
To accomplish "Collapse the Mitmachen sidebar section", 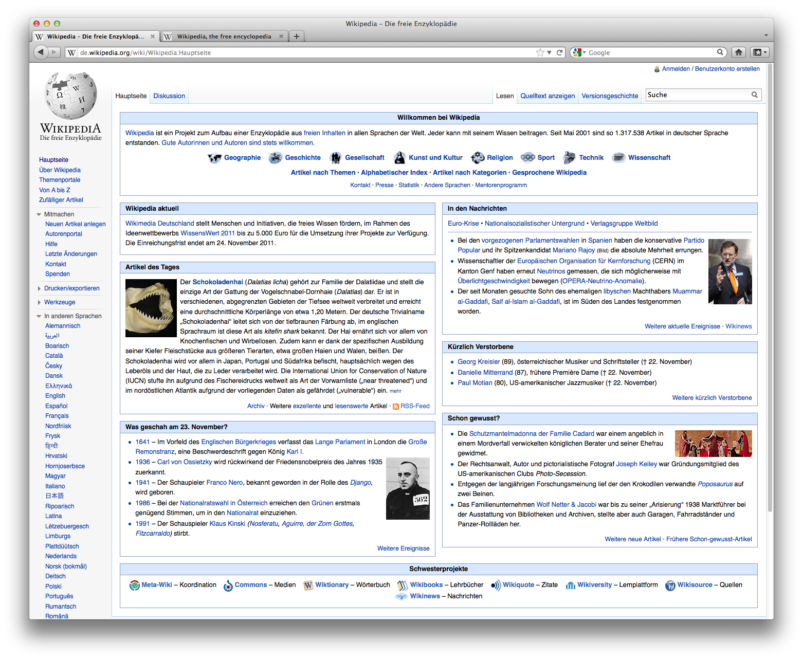I will tap(38, 215).
